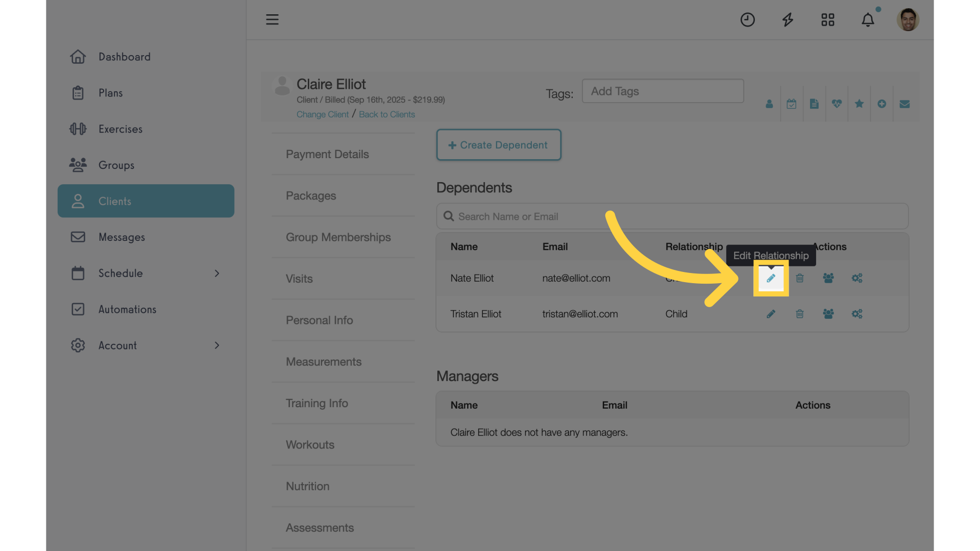The image size is (980, 551).
Task: Click the notifications bell icon
Action: point(868,19)
